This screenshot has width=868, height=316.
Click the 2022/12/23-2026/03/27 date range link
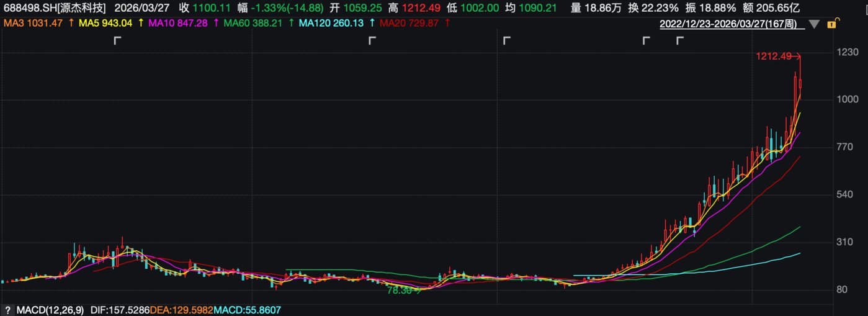(x=732, y=24)
